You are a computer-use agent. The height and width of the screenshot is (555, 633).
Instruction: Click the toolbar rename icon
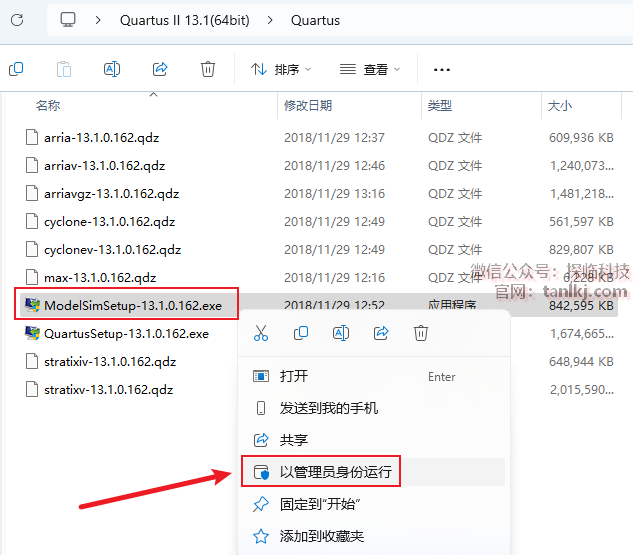112,69
